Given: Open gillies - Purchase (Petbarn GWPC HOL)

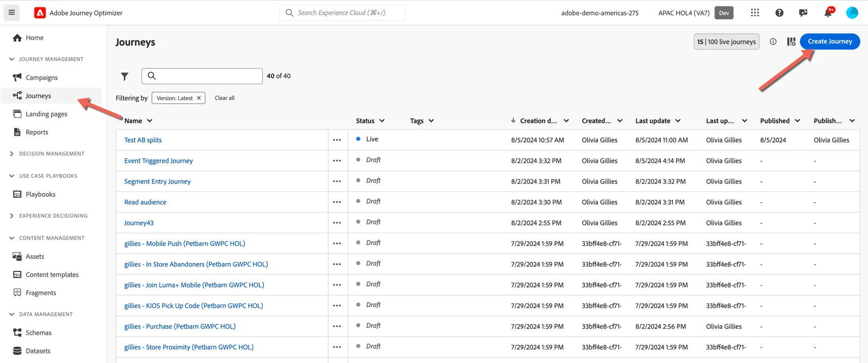Looking at the screenshot, I should [180, 327].
